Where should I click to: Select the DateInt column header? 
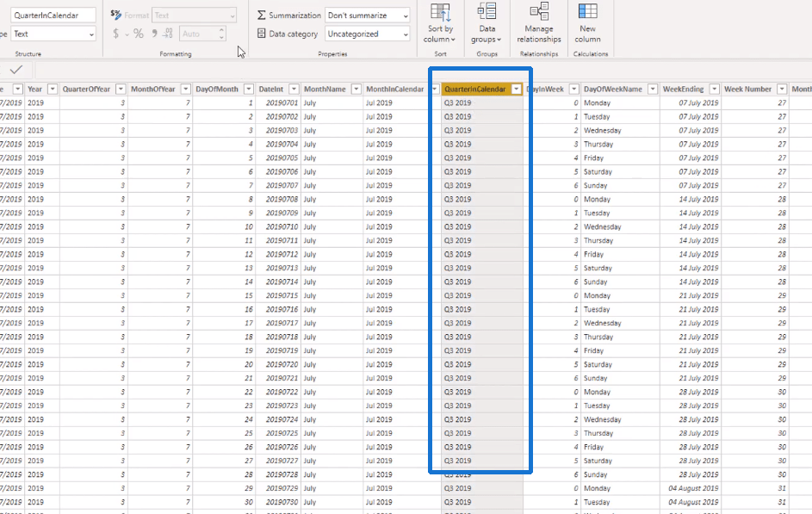(x=271, y=89)
